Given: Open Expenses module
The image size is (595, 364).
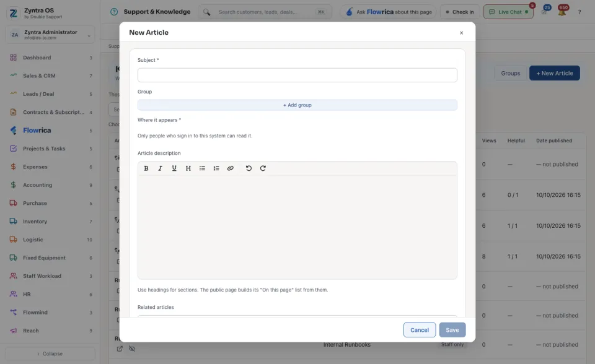Looking at the screenshot, I should 50,167.
